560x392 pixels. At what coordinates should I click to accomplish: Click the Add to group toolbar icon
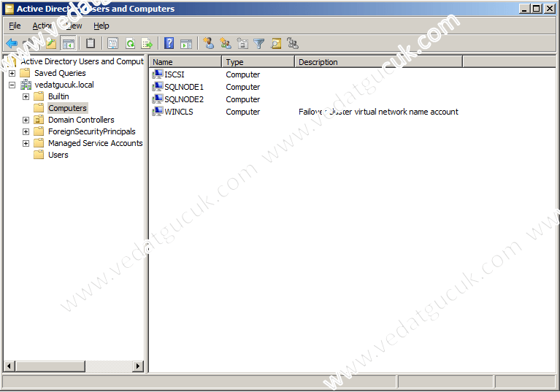tap(293, 44)
